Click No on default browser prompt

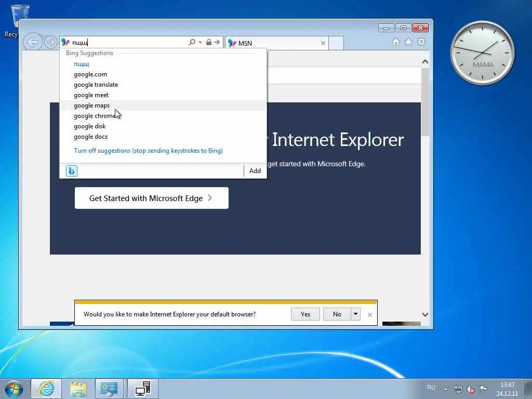point(337,314)
